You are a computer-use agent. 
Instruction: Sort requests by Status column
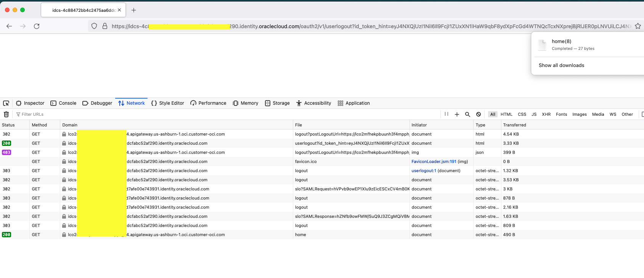pyautogui.click(x=8, y=125)
